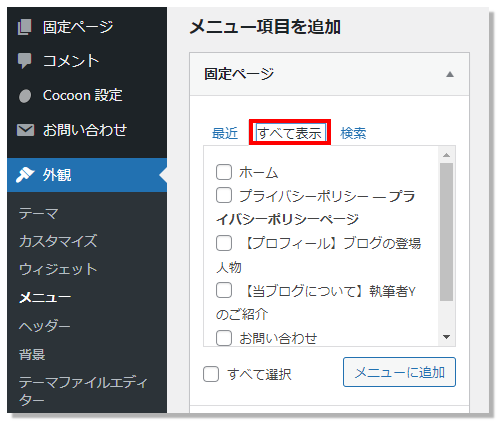Click the メニューに追加 button
This screenshot has width=497, height=421.
pos(399,372)
